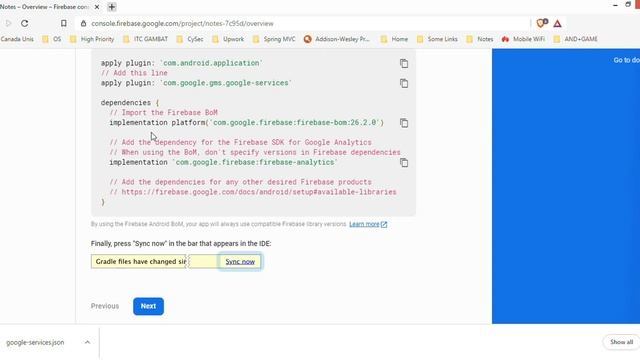Click Go to docs link

coord(627,60)
